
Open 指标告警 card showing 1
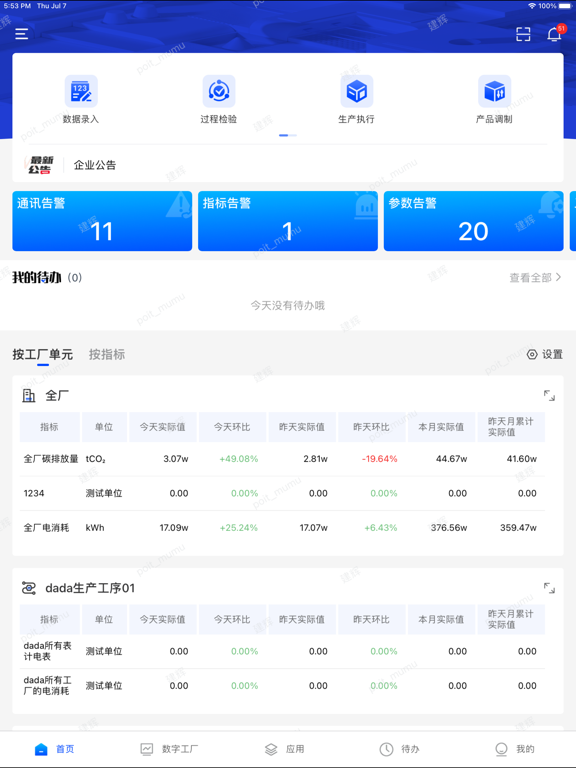[288, 221]
